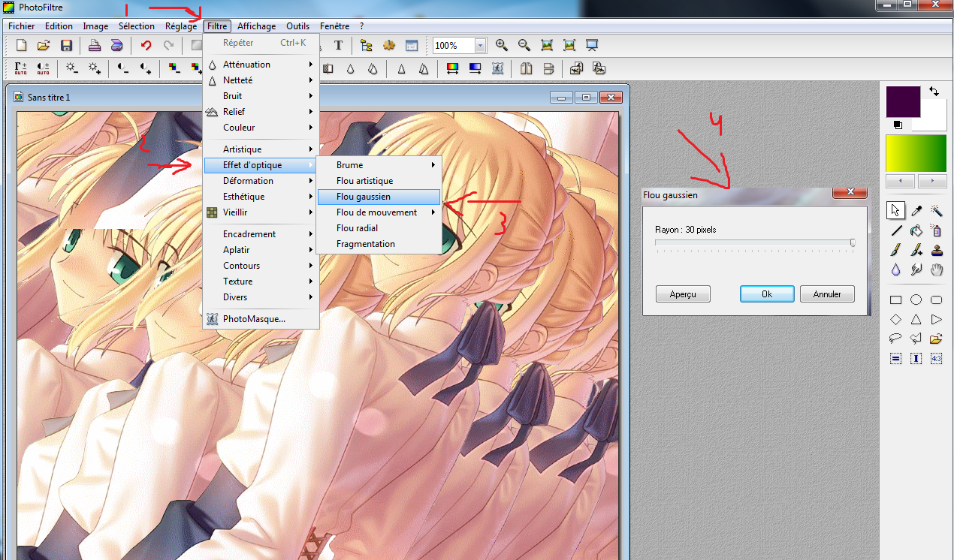Expand the Brume submenu

[x=378, y=165]
